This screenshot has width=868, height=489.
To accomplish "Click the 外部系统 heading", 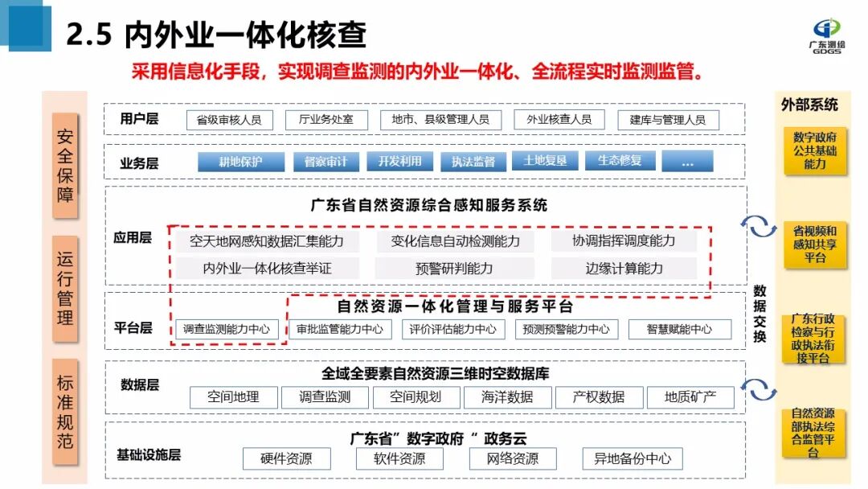I will point(809,105).
